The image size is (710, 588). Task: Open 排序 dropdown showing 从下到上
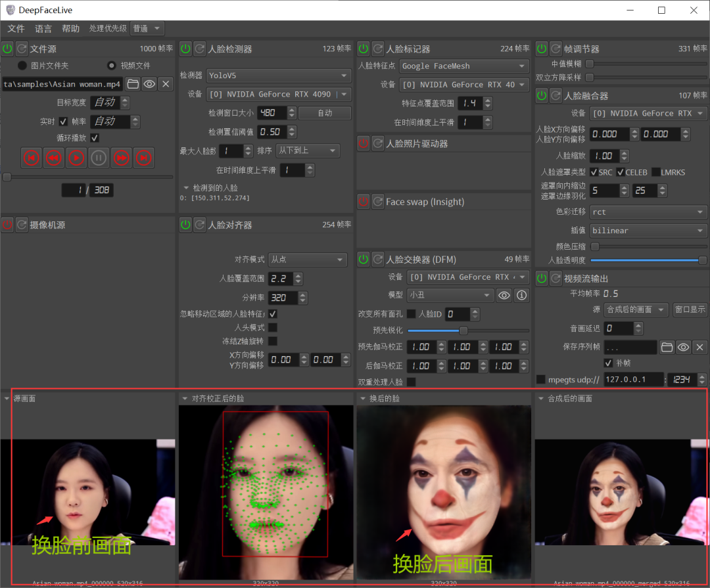click(x=308, y=150)
